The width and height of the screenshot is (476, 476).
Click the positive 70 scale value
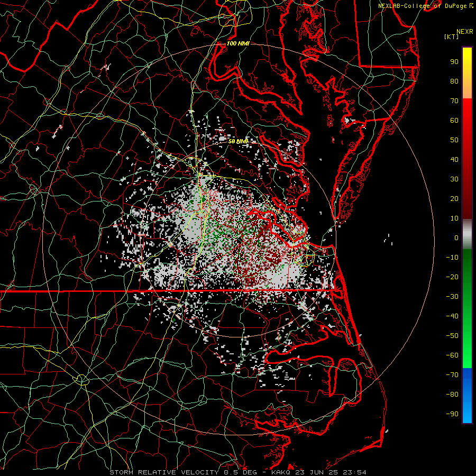(454, 101)
